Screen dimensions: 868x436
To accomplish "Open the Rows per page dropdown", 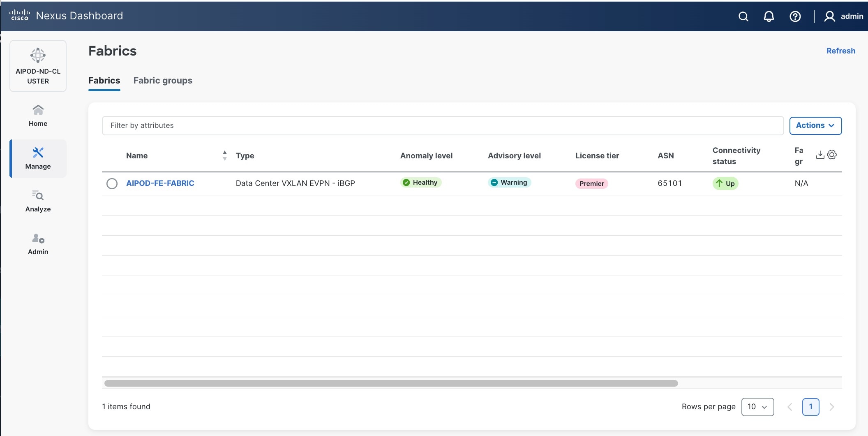I will tap(757, 407).
